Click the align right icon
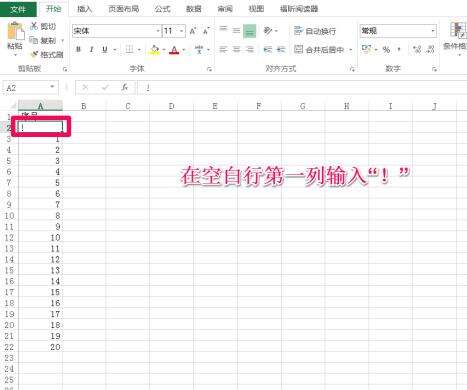The width and height of the screenshot is (467, 390). (250, 49)
